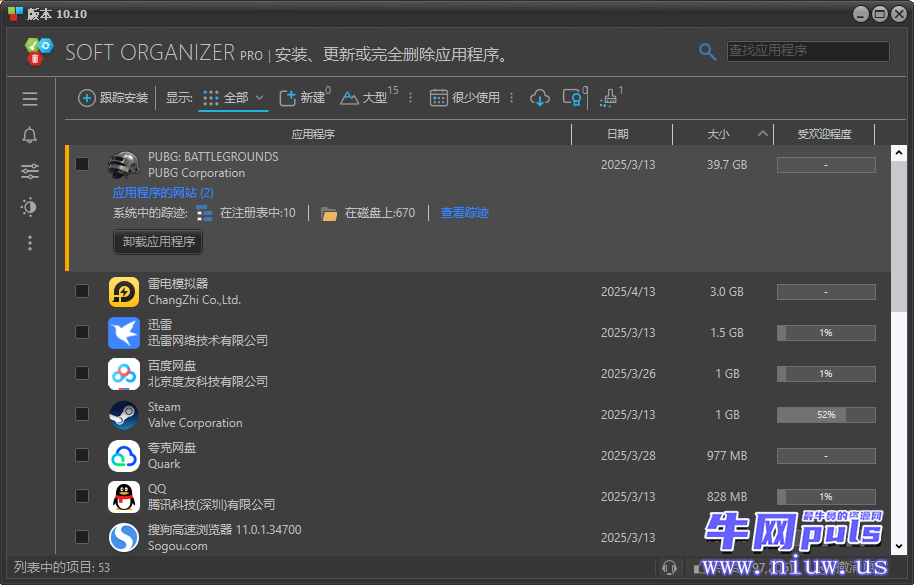Check the 夸克网盘 row checkbox
This screenshot has width=914, height=585.
pos(82,454)
